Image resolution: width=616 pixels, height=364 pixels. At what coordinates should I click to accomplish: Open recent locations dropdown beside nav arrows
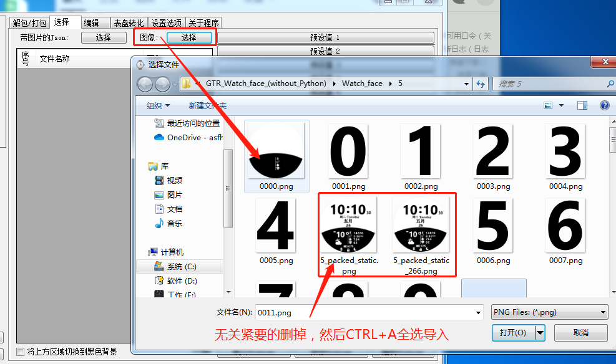(x=175, y=84)
